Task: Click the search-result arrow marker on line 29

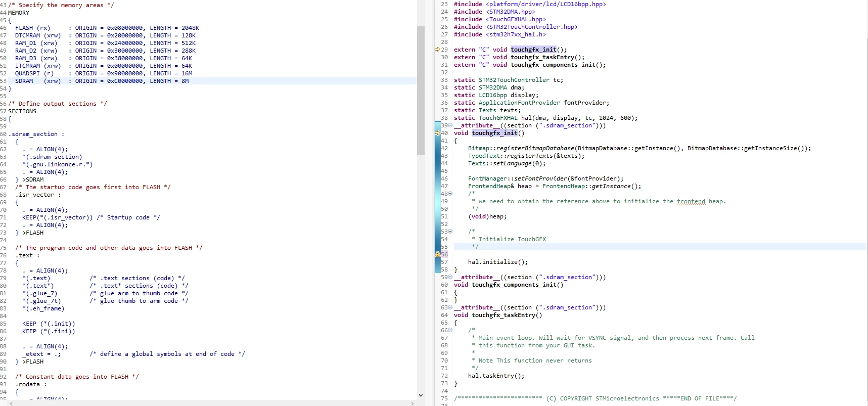Action: click(437, 50)
